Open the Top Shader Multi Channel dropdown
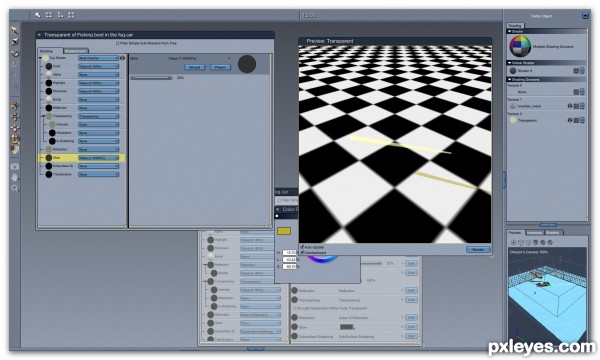 [x=98, y=58]
